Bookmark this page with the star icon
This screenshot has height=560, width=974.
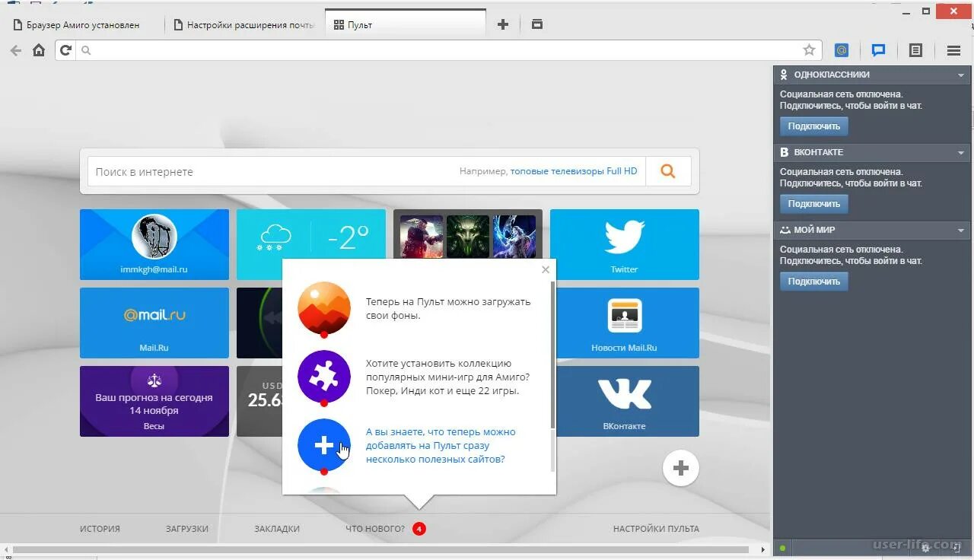(809, 50)
